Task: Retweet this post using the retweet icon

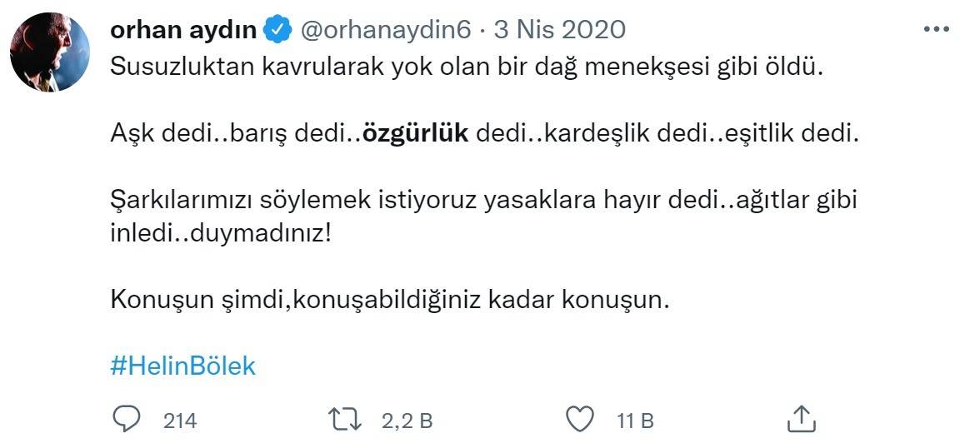Action: click(x=345, y=420)
